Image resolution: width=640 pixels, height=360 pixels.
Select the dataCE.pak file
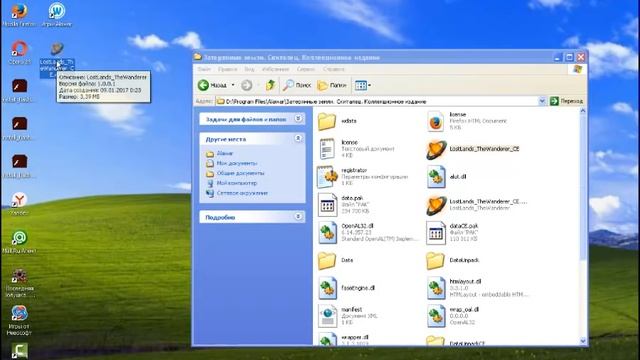[452, 232]
